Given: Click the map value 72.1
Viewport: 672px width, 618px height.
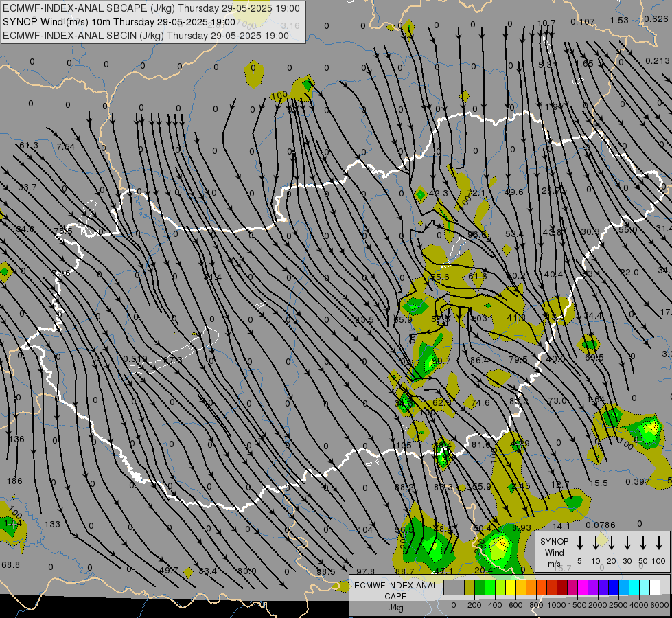Looking at the screenshot, I should coord(476,192).
